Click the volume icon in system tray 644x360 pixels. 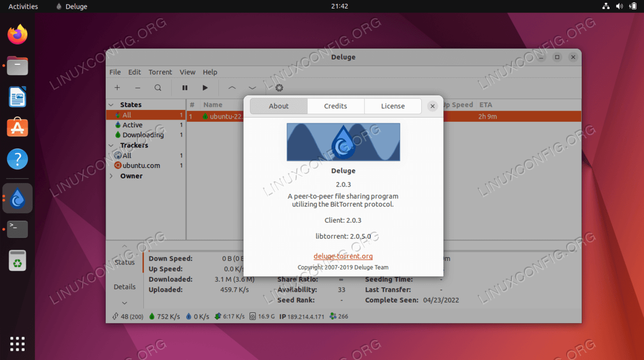pyautogui.click(x=619, y=6)
